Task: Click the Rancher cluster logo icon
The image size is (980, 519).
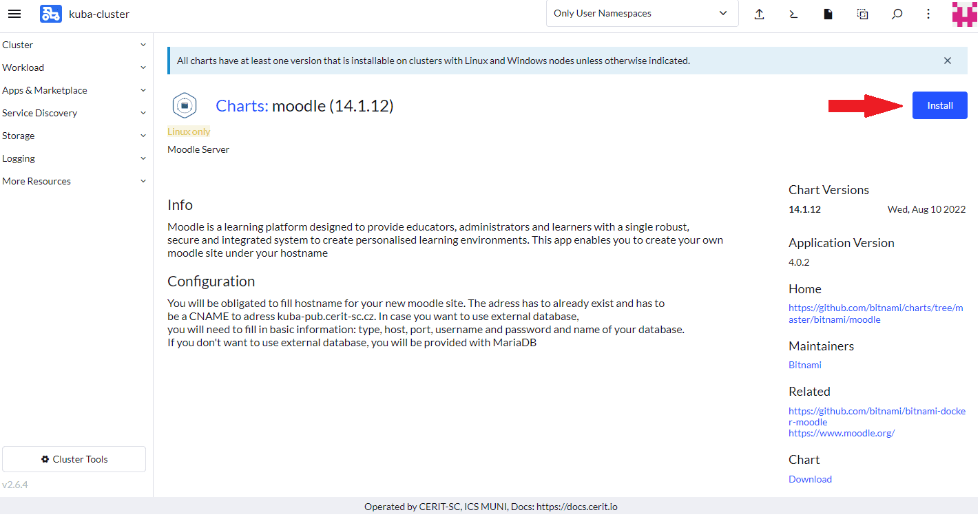Action: (x=50, y=14)
